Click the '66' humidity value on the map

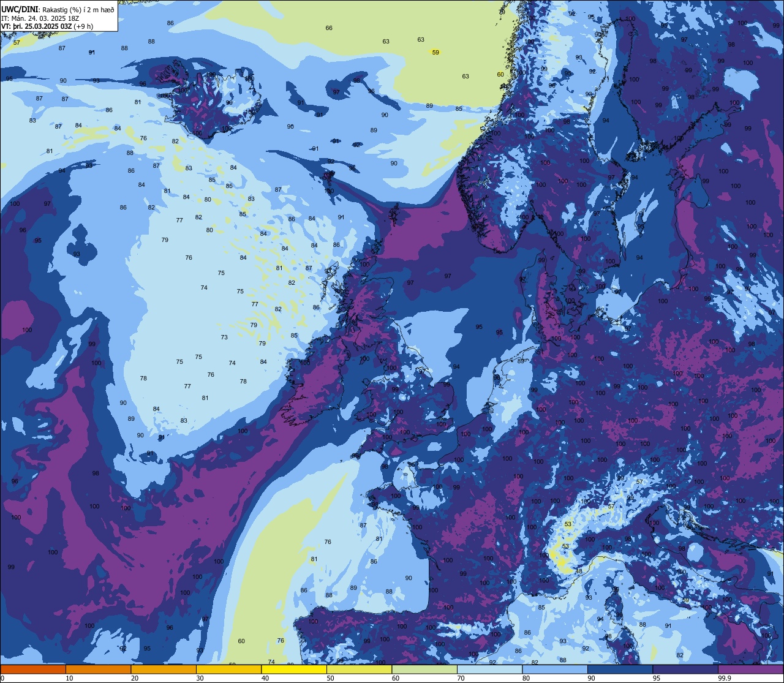click(329, 28)
